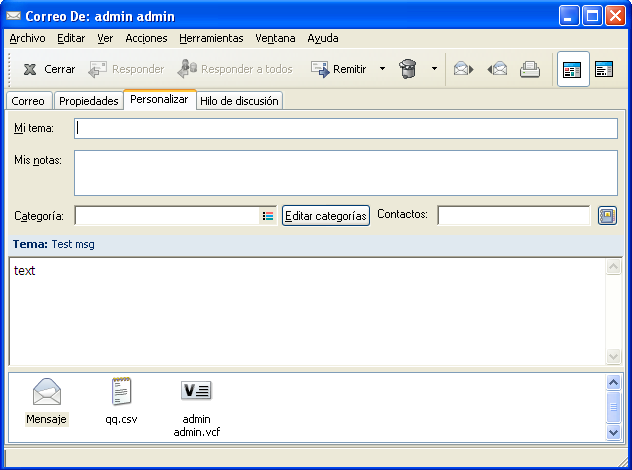This screenshot has width=632, height=470.
Task: Open the Acciones menu
Action: 146,38
